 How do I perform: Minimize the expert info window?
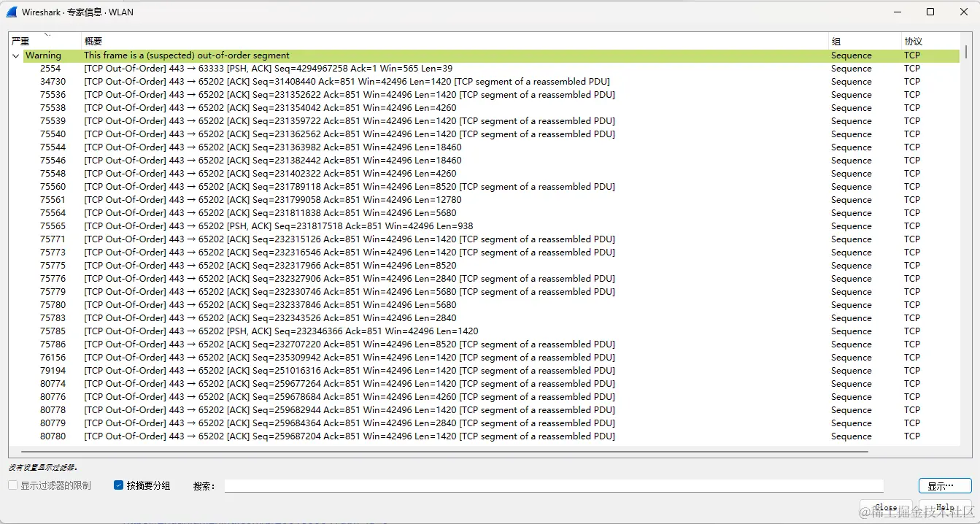[x=898, y=12]
